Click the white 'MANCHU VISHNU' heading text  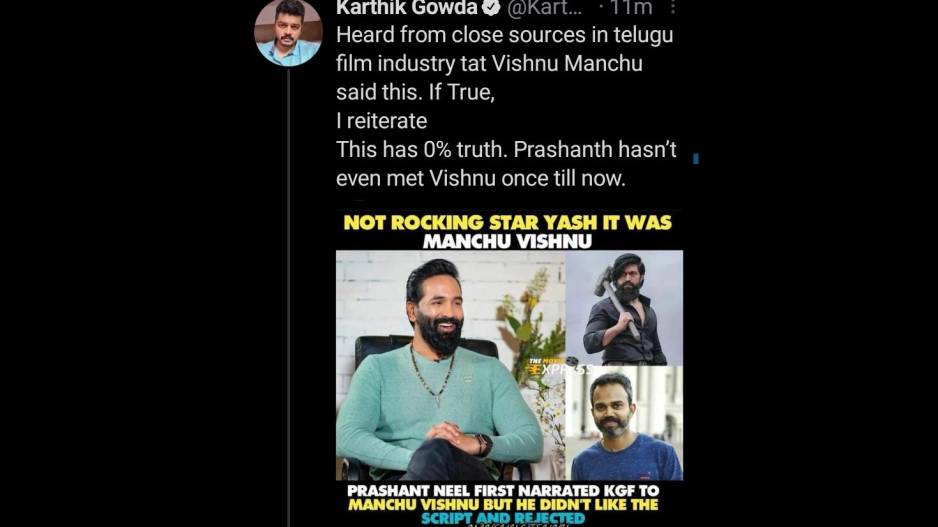tap(507, 242)
